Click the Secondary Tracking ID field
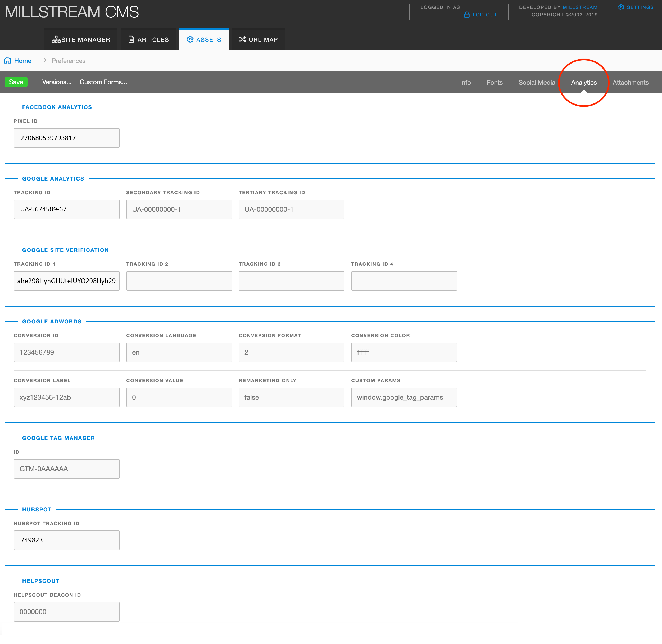The width and height of the screenshot is (662, 644). [179, 209]
